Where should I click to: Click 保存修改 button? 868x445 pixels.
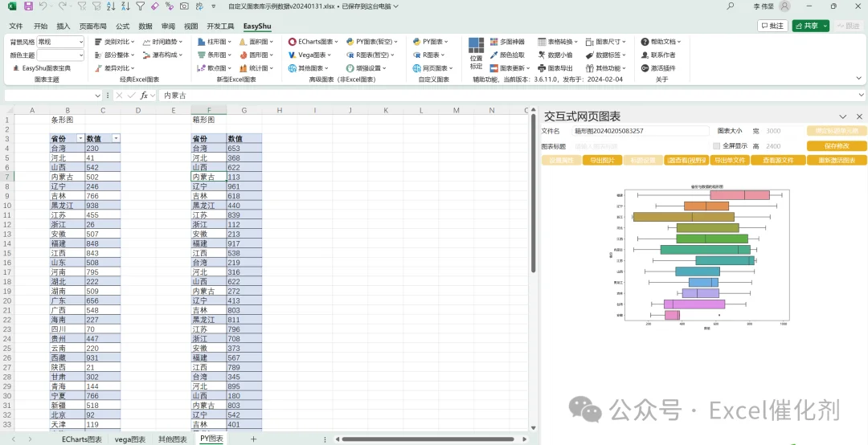coord(837,146)
